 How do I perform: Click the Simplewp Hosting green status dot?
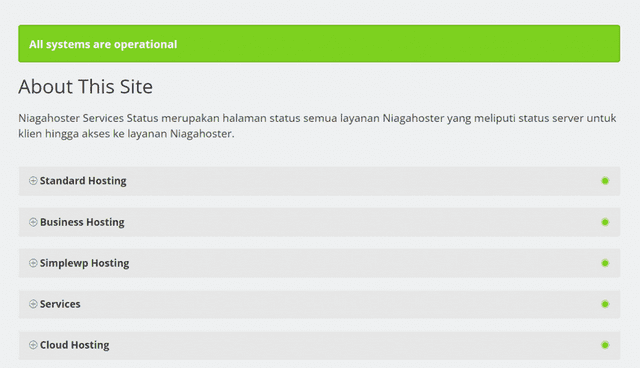(x=605, y=263)
